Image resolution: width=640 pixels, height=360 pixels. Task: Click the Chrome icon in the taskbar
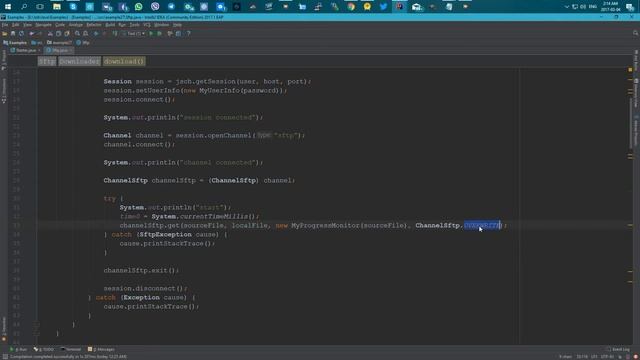tap(351, 6)
